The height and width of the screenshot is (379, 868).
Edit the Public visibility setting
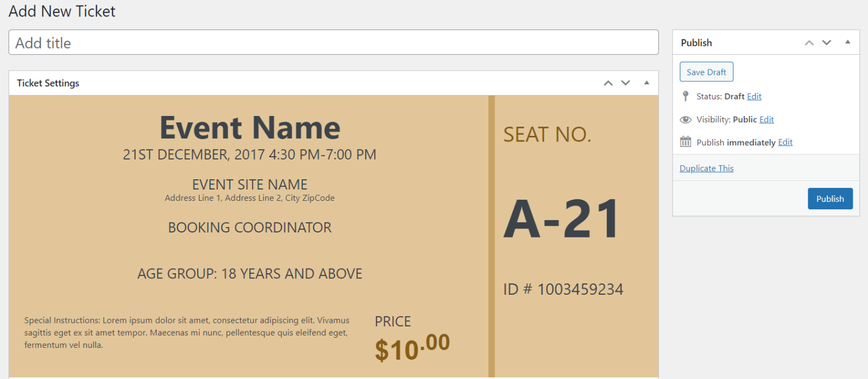766,119
